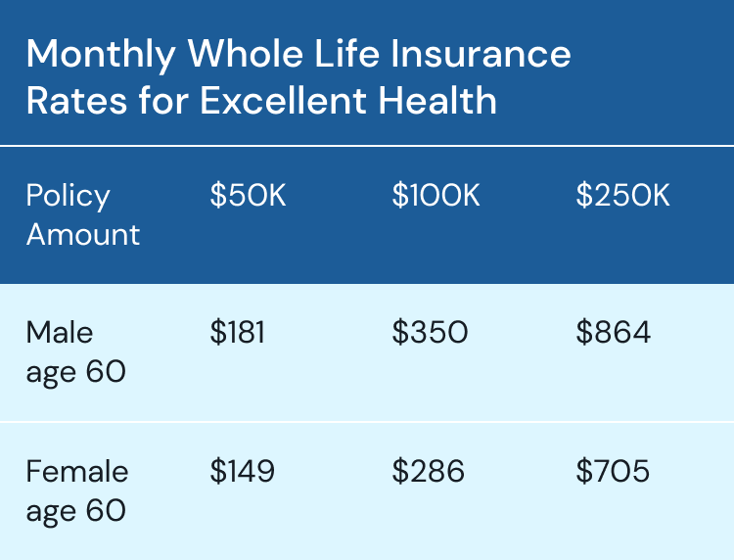This screenshot has height=560, width=734.
Task: Click the $350 rate cell
Action: pyautogui.click(x=430, y=333)
